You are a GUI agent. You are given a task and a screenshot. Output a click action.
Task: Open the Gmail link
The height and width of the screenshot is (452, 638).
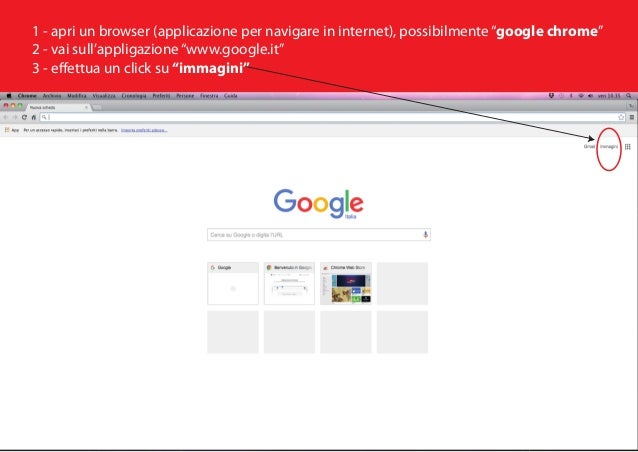tap(589, 146)
